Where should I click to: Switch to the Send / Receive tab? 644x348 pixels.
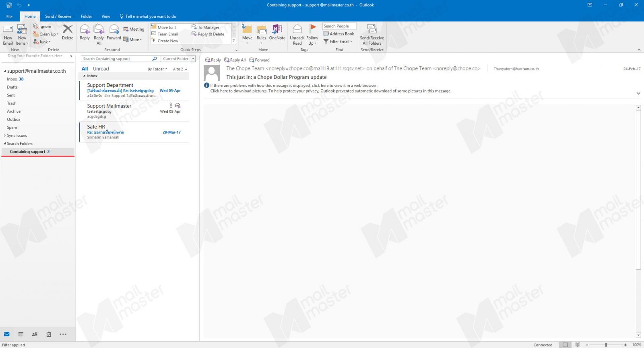click(58, 16)
